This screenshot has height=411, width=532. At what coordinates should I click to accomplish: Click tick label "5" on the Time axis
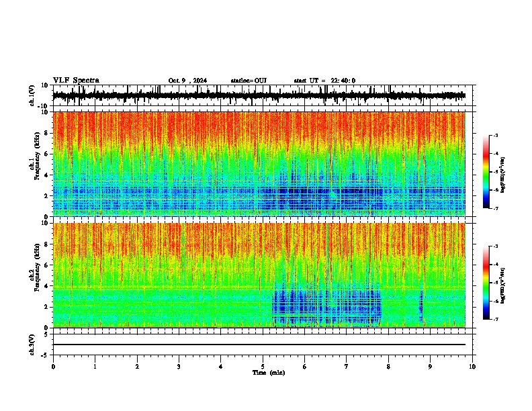tap(263, 367)
